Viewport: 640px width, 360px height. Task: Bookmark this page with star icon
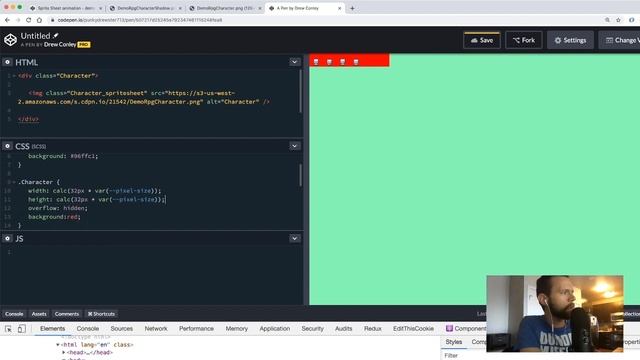coord(618,20)
